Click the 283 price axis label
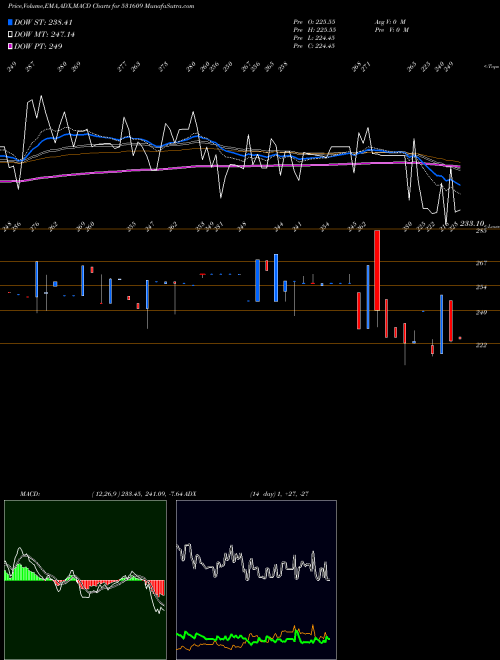Image resolution: width=500 pixels, height=660 pixels. [x=481, y=231]
